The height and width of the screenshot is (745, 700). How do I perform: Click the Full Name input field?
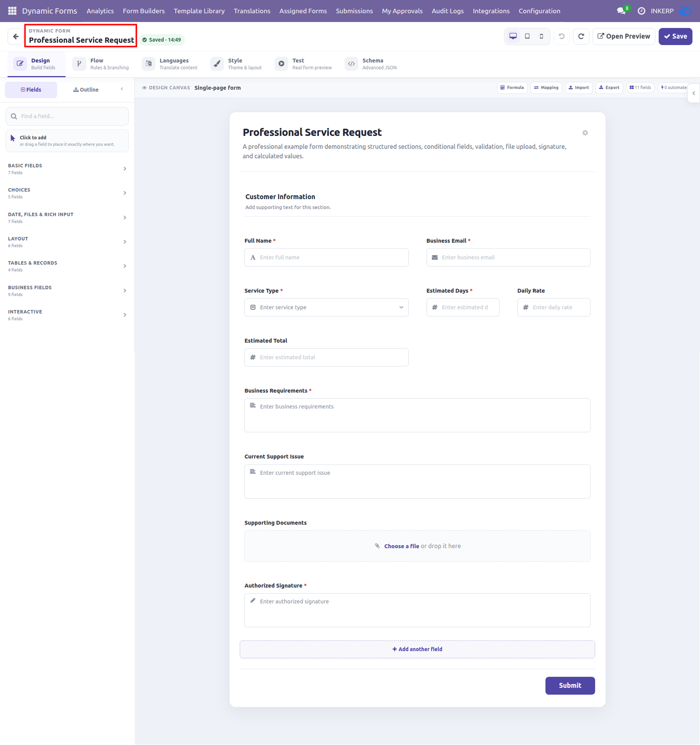pos(326,257)
